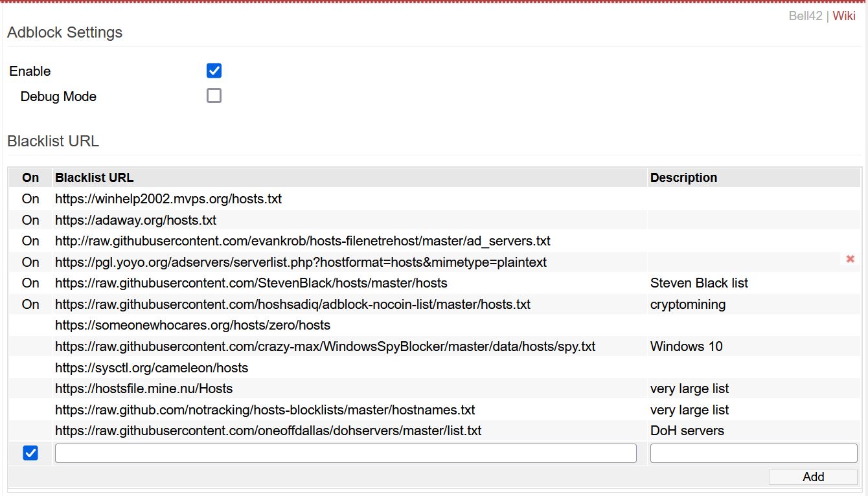Select the hostsfile.mine.nu Hosts URL
868x496 pixels.
[144, 389]
